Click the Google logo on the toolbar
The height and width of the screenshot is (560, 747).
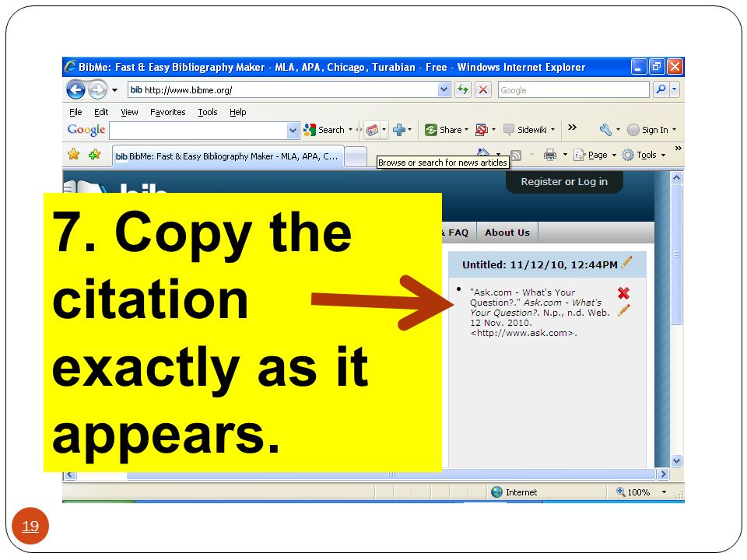coord(86,130)
